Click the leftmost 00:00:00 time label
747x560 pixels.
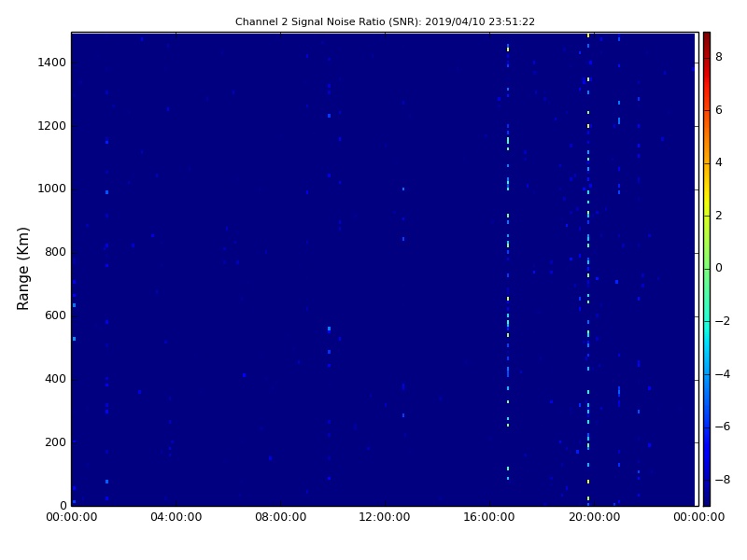(72, 517)
